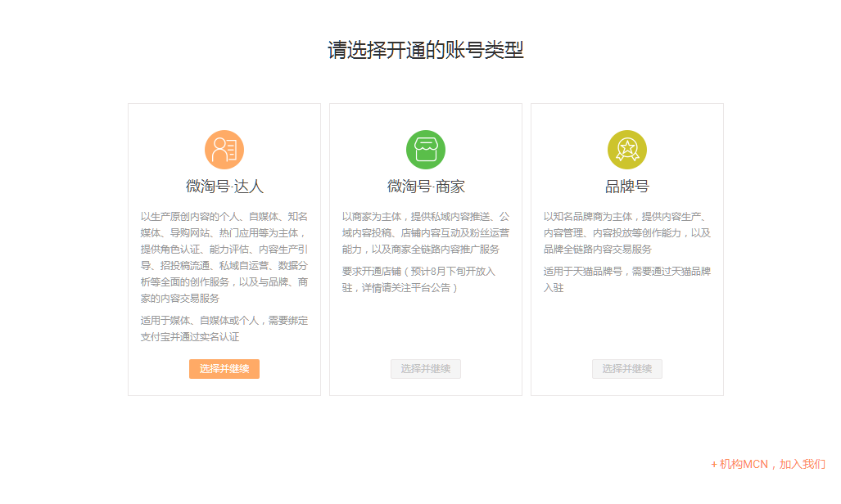Viewport: 841px width, 504px height.
Task: Select the 品牌号 title text
Action: coord(627,187)
